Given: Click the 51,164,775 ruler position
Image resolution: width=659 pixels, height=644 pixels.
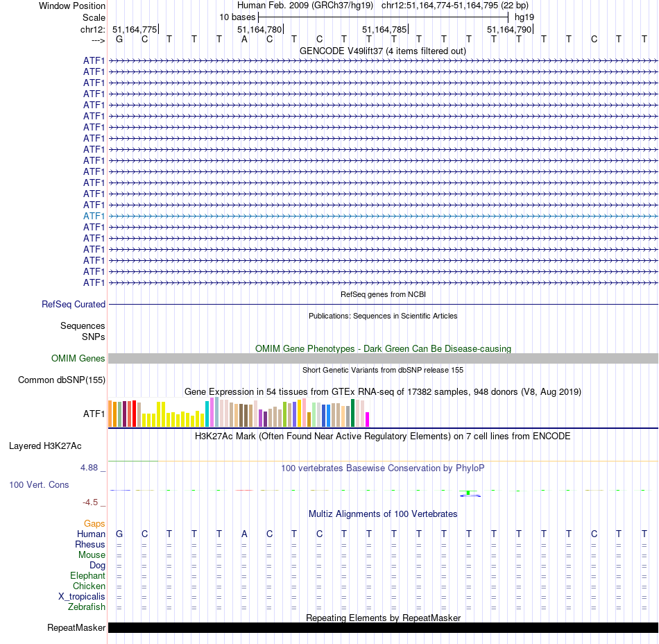Looking at the screenshot, I should pos(135,29).
